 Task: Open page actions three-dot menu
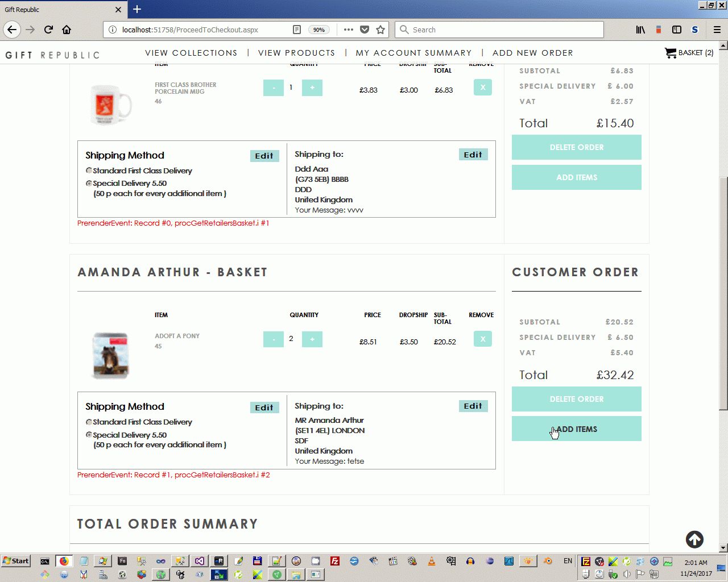pyautogui.click(x=349, y=30)
